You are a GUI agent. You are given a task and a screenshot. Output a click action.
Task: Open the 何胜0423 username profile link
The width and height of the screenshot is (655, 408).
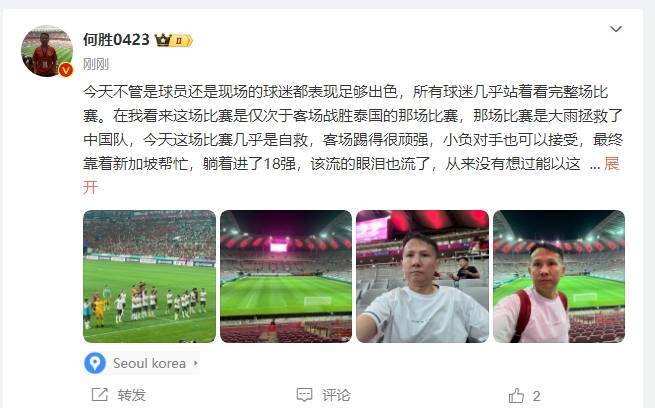point(116,40)
